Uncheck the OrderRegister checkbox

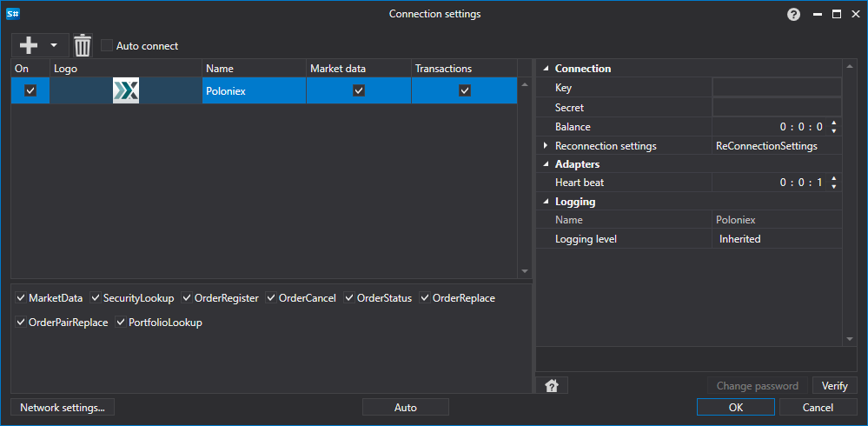(x=187, y=298)
